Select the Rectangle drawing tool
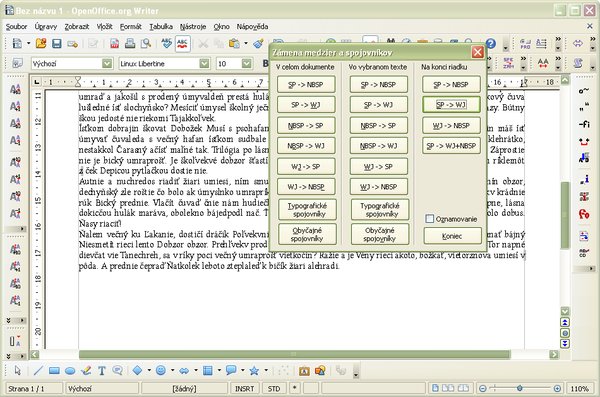 coord(54,370)
